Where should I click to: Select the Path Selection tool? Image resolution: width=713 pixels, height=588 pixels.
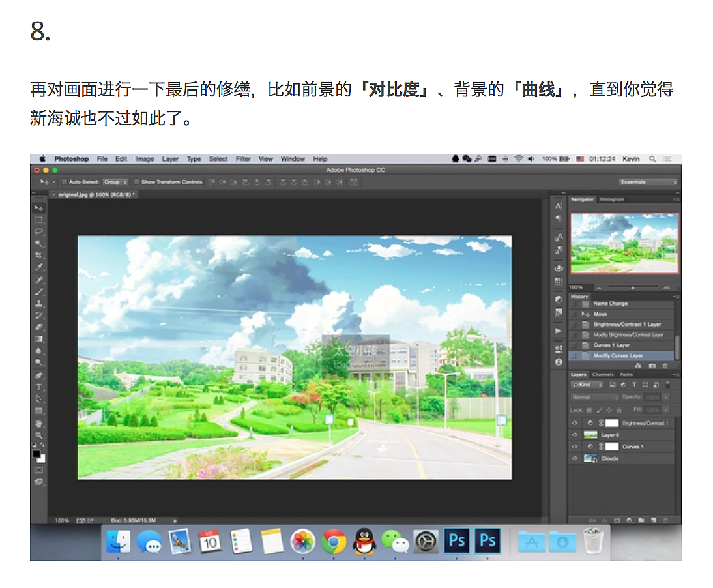pyautogui.click(x=38, y=399)
